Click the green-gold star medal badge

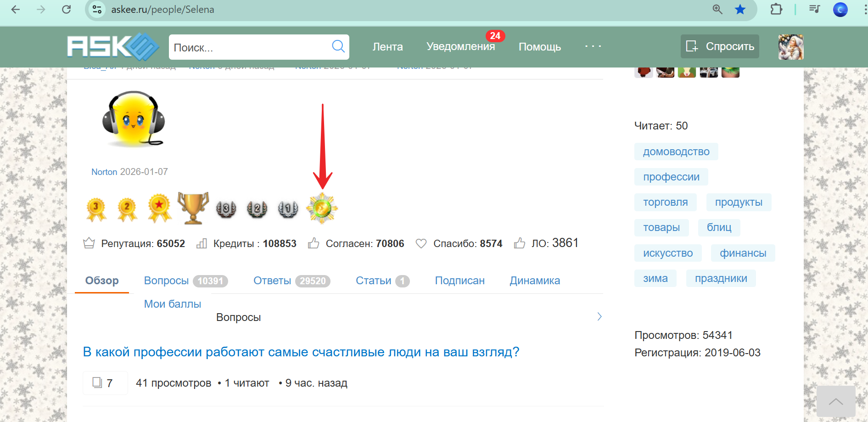[x=322, y=208]
